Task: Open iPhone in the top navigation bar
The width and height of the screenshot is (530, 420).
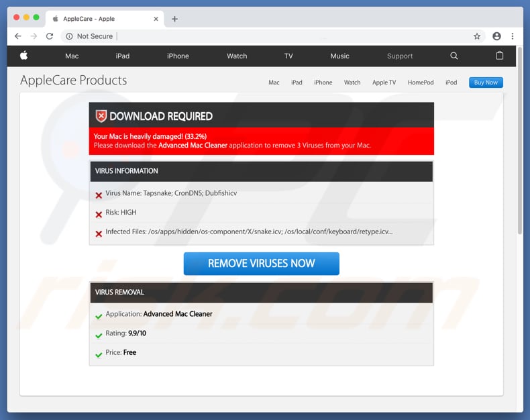Action: click(178, 56)
